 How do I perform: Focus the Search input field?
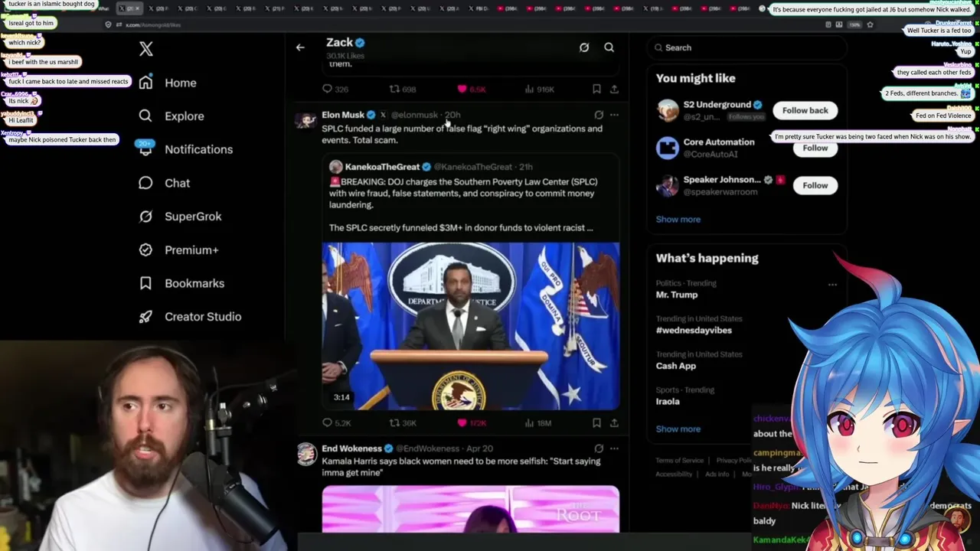746,47
